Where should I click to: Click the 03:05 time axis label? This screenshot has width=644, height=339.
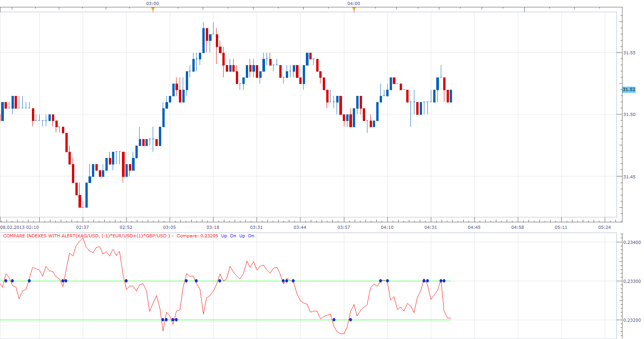click(x=170, y=227)
